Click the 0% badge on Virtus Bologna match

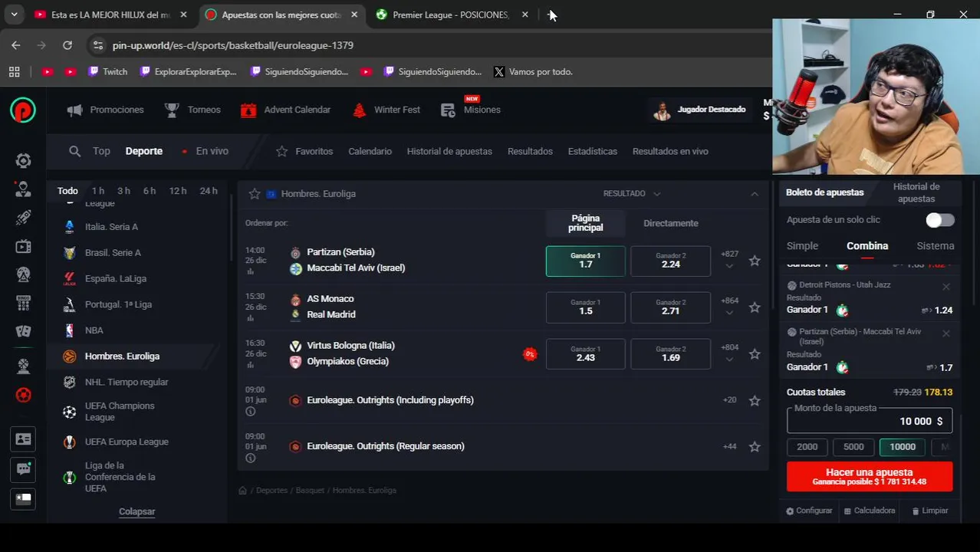[x=529, y=354]
